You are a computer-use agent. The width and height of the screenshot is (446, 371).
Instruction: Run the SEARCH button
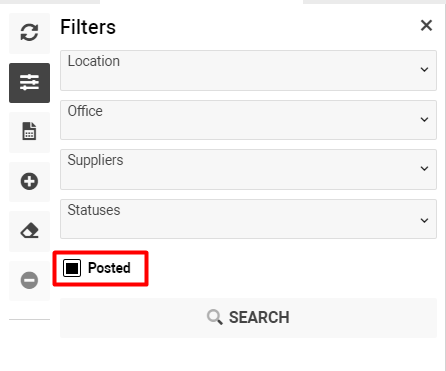click(248, 318)
